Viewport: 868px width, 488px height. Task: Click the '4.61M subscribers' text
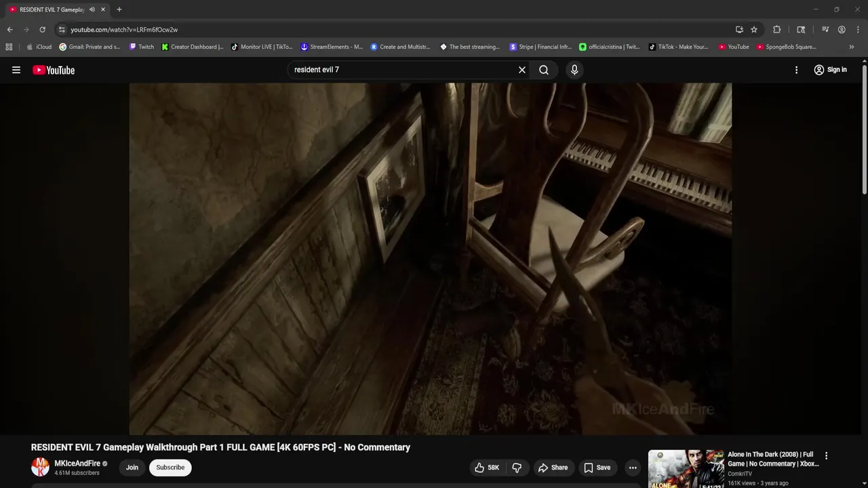point(77,473)
